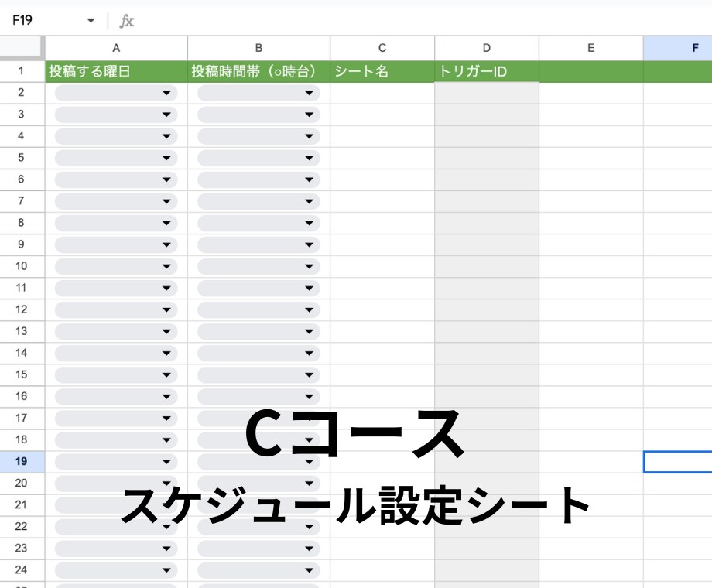712x588 pixels.
Task: Open the time-slot dropdown in cell B5
Action: click(x=310, y=158)
